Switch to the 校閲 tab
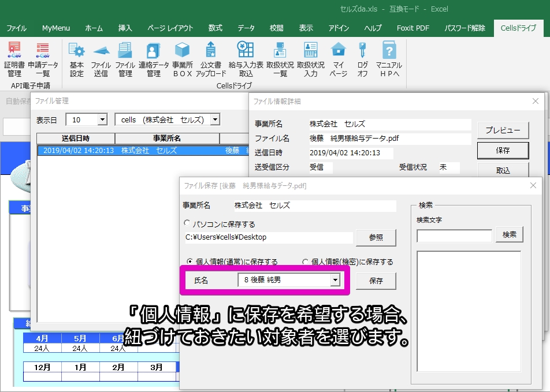This screenshot has width=550, height=392. point(276,28)
